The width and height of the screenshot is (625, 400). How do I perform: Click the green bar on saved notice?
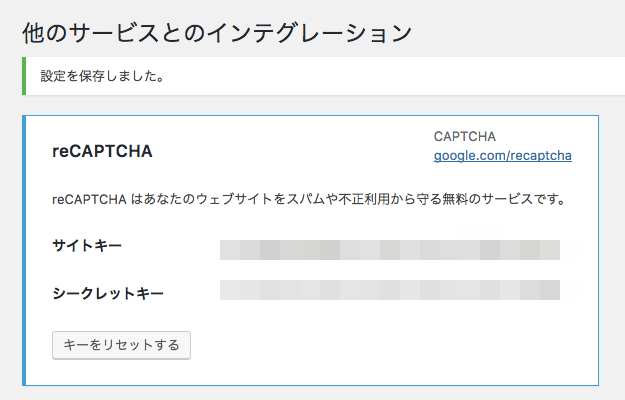pos(24,76)
